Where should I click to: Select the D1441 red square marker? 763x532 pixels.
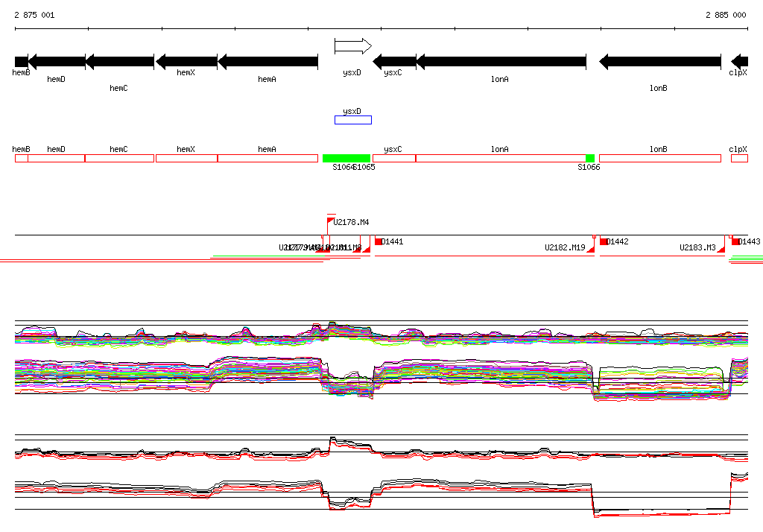coord(378,241)
